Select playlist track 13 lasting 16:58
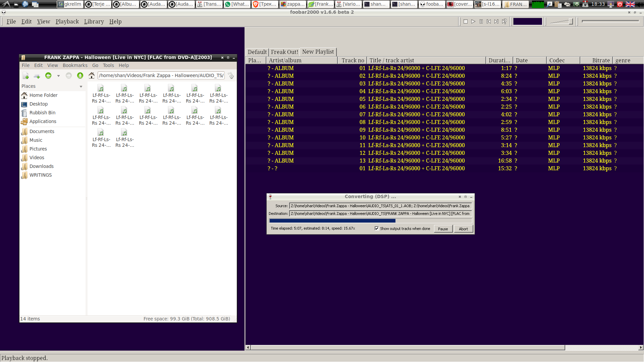 [x=444, y=161]
